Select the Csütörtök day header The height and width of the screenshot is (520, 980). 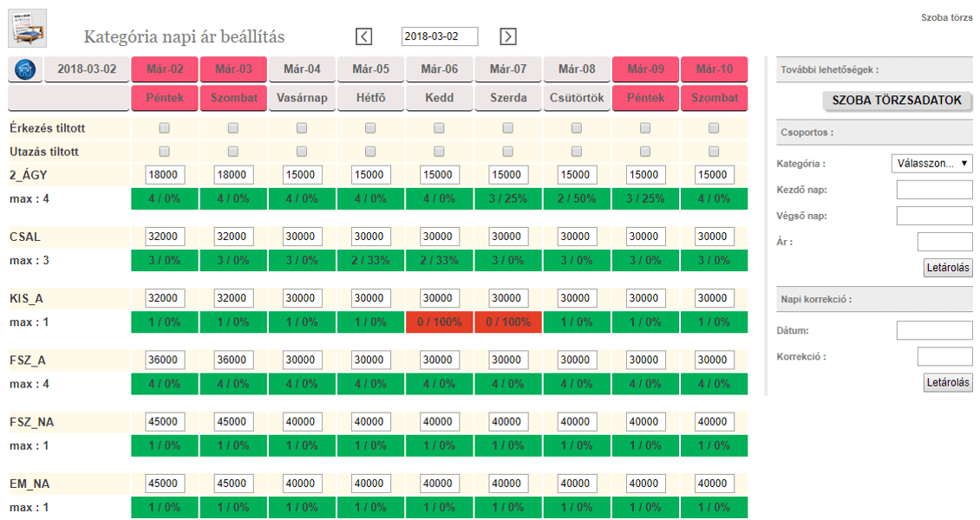pyautogui.click(x=577, y=98)
